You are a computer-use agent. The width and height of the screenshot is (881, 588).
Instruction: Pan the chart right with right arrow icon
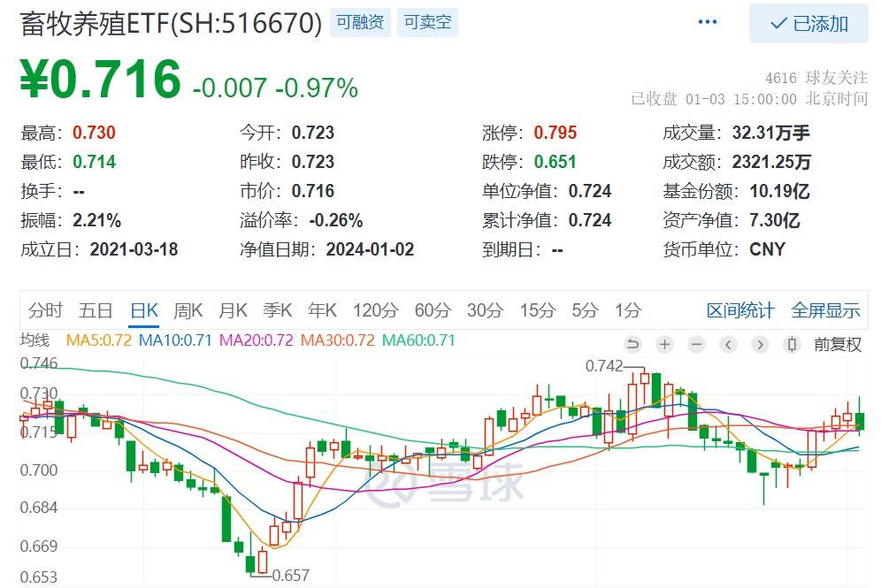758,345
